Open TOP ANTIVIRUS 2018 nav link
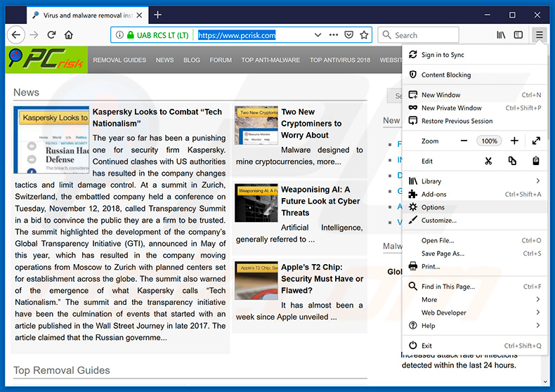 340,60
